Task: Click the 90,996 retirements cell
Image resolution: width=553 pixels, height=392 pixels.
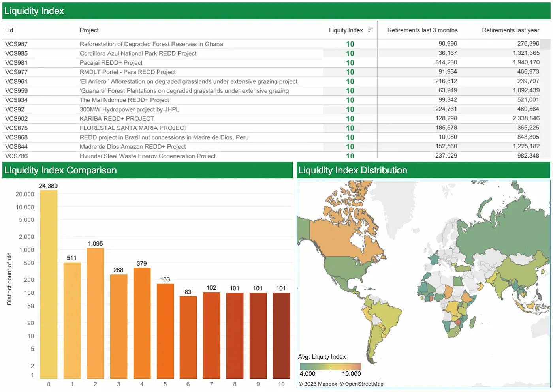Action: 448,44
